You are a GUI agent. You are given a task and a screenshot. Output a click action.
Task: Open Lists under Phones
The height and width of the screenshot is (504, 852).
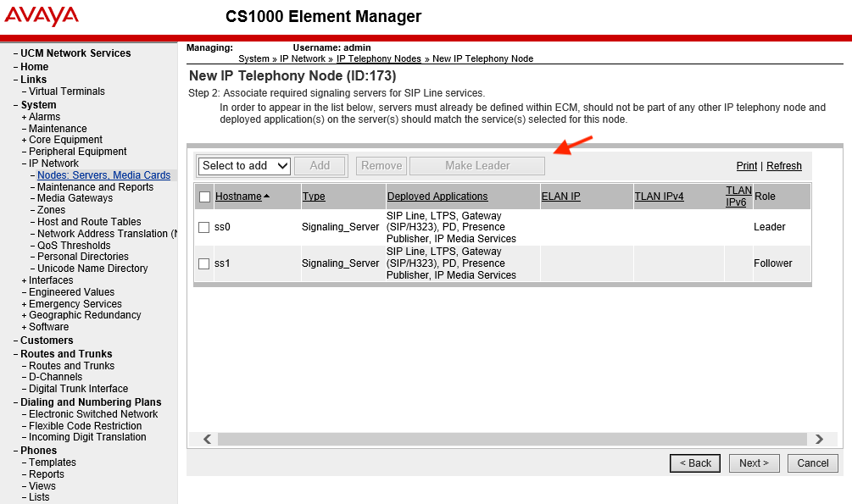[x=39, y=497]
